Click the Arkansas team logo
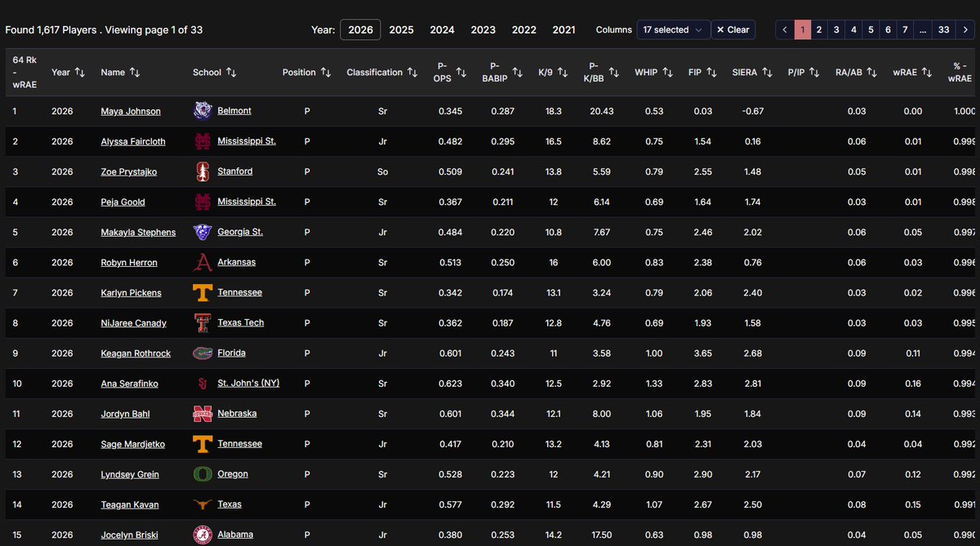Viewport: 980px width, 546px height. (x=203, y=262)
